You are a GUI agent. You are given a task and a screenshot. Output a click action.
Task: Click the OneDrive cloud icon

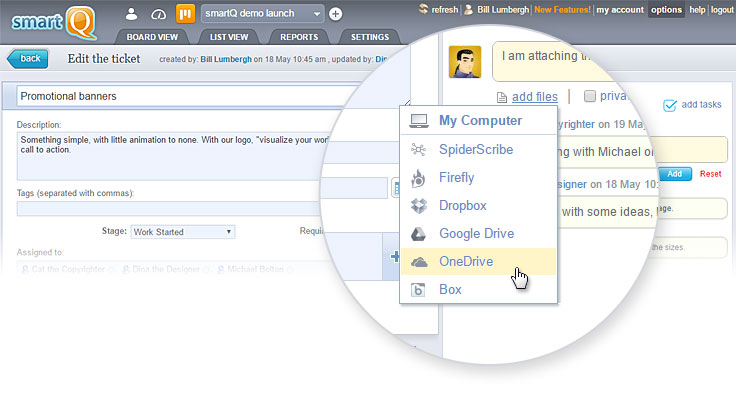(x=419, y=262)
